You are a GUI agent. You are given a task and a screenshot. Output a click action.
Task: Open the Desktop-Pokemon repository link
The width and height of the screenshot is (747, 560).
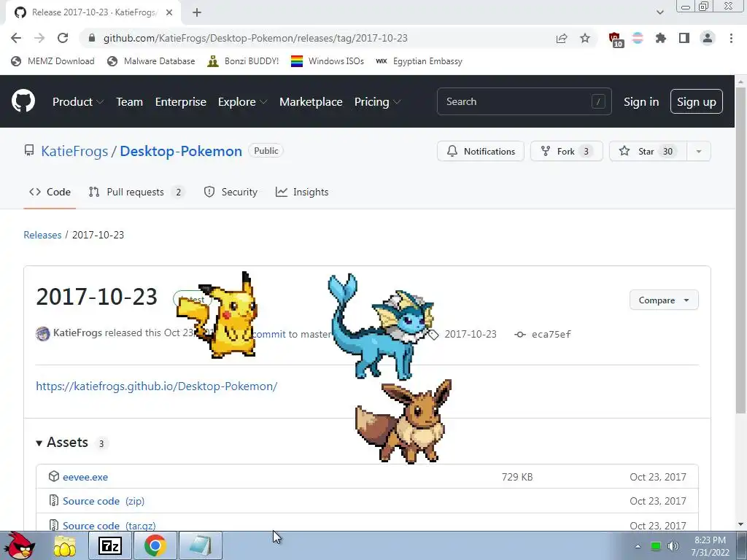coord(181,151)
